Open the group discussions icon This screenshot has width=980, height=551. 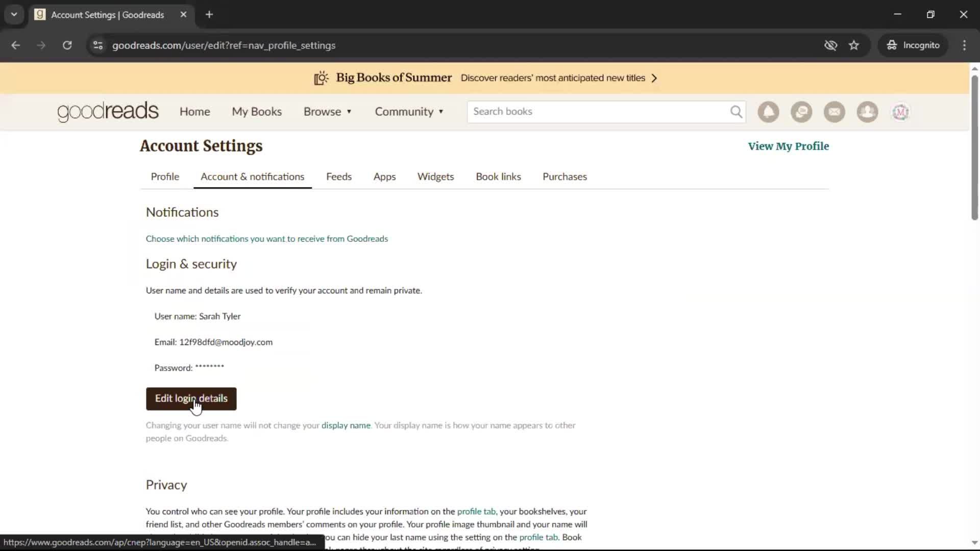pos(801,112)
